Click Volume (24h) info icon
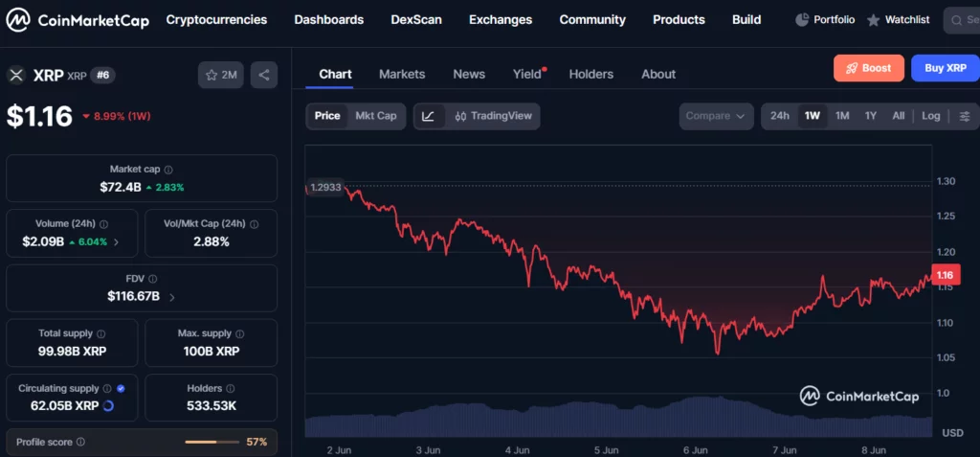980x457 pixels. [x=103, y=224]
